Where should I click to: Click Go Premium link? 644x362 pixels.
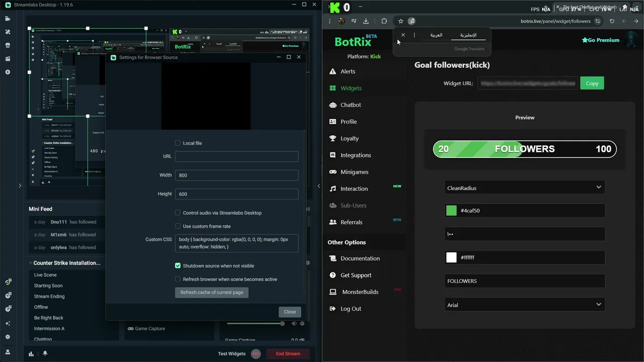pos(600,40)
